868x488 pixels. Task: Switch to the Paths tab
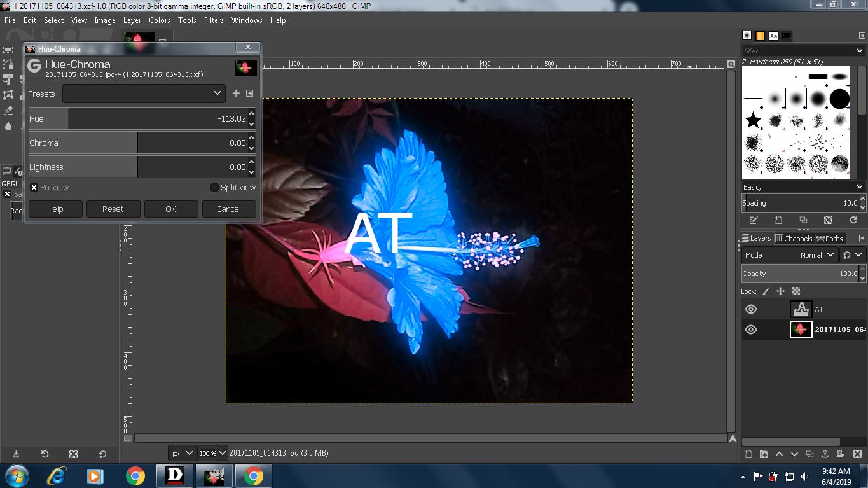tap(830, 239)
